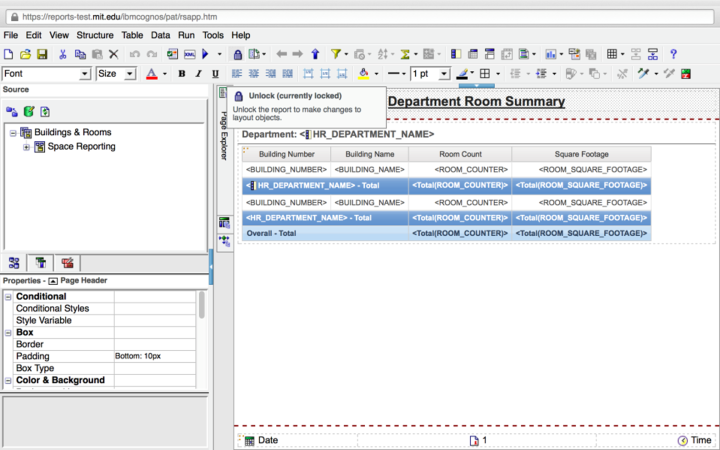Run the report with the play icon
Viewport: 720px width, 450px height.
(x=205, y=54)
